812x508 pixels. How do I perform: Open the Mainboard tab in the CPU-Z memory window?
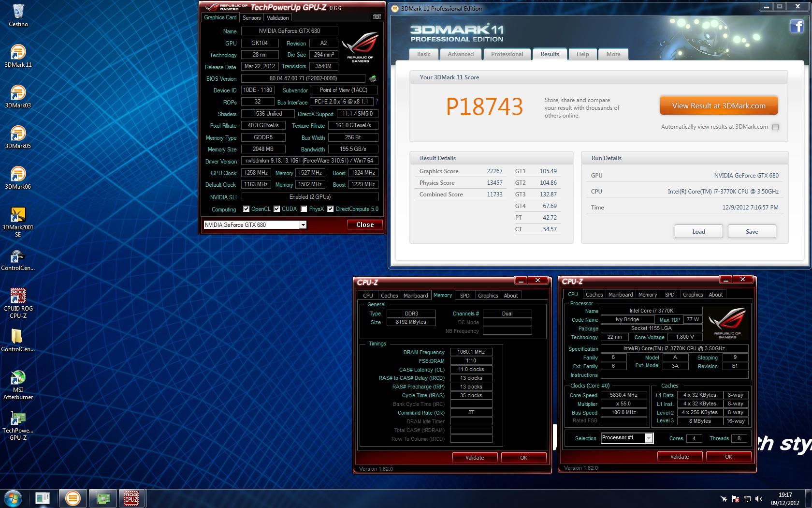tap(416, 296)
